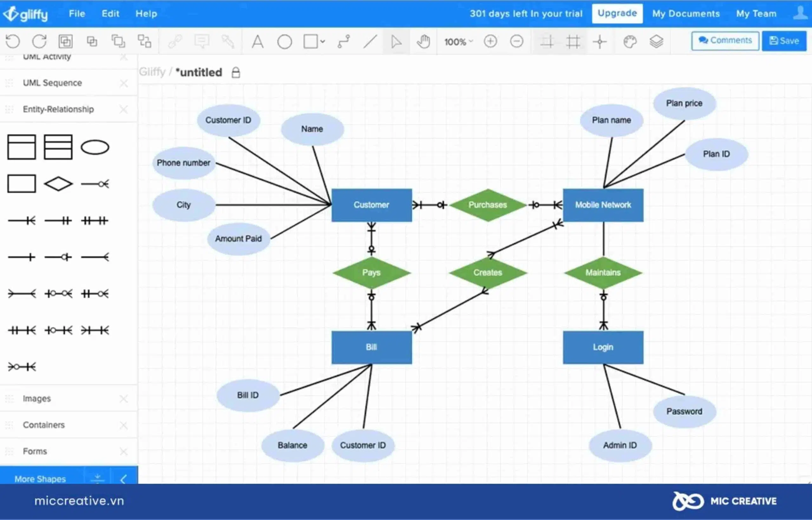
Task: Click the Upgrade button
Action: coord(617,14)
